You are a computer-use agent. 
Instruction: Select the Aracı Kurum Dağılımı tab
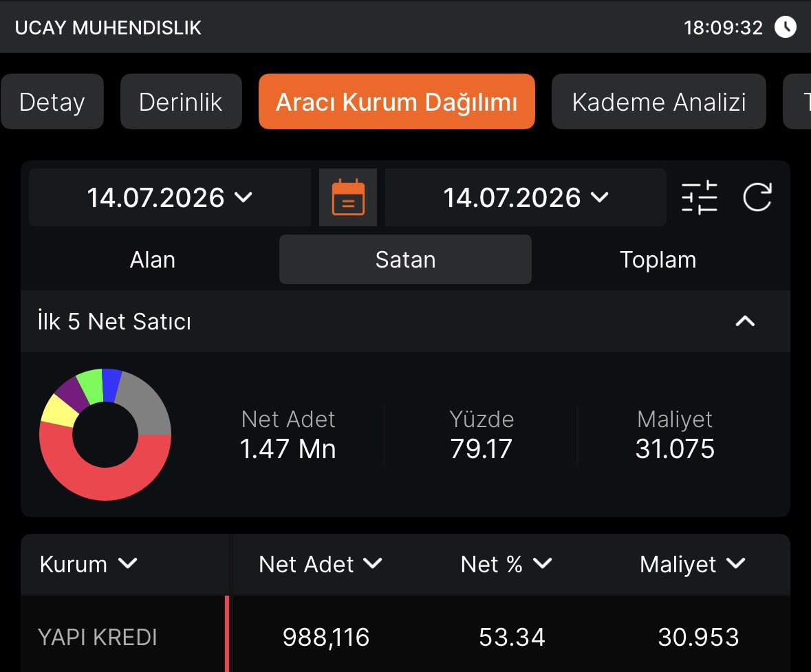point(397,101)
